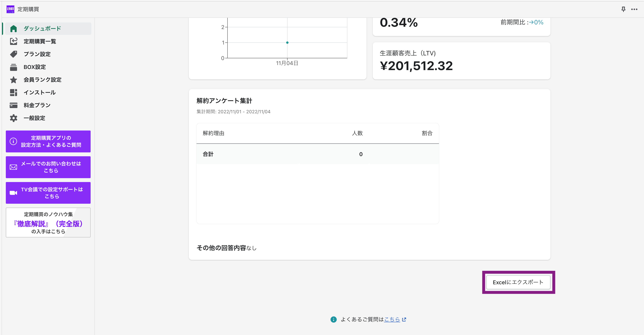644x335 pixels.
Task: Go to the 会員ランク設定 menu item
Action: tap(42, 80)
